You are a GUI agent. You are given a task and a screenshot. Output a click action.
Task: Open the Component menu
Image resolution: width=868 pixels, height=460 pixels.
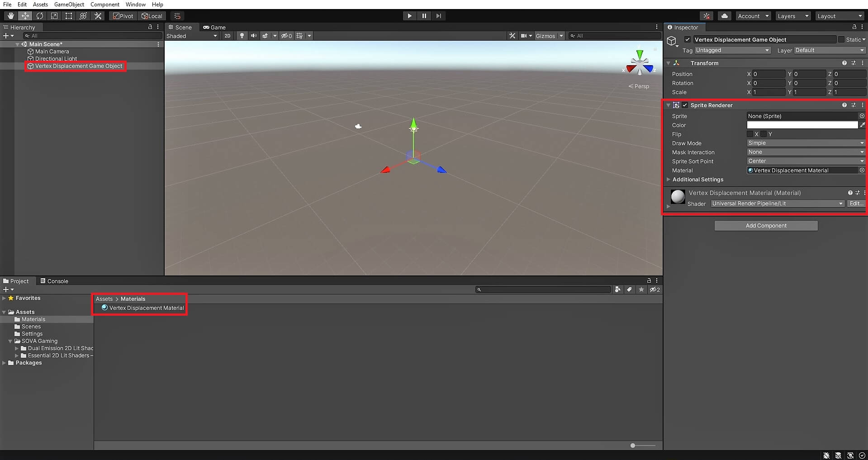105,4
